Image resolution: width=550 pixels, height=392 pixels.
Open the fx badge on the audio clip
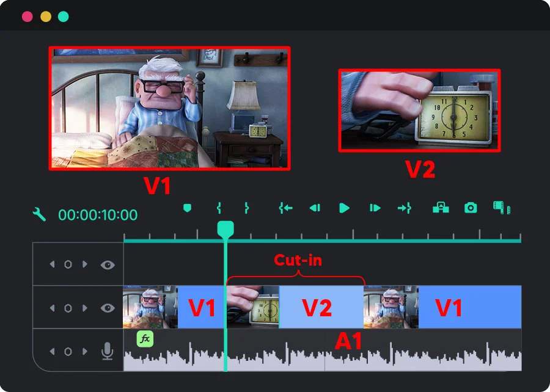click(145, 339)
